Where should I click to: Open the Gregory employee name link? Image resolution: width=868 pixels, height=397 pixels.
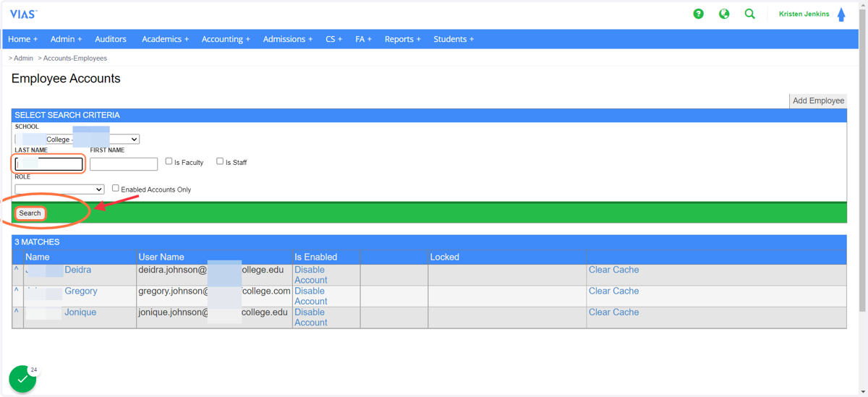pyautogui.click(x=80, y=291)
